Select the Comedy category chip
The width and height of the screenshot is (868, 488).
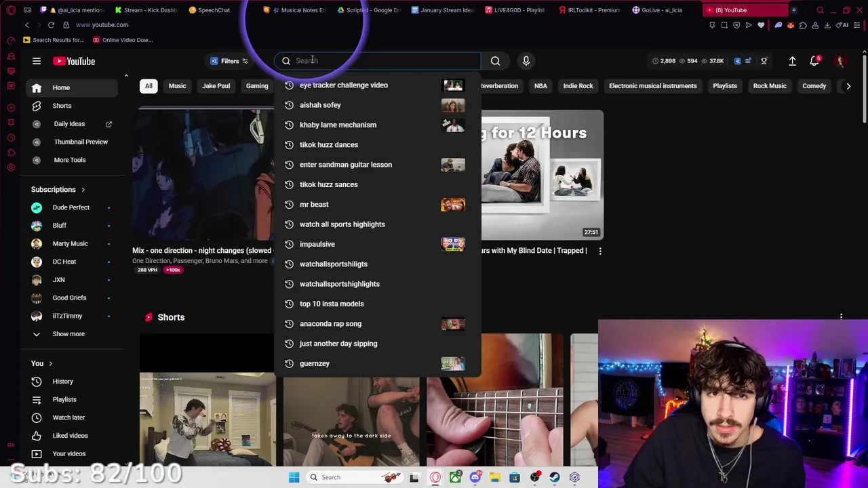814,86
